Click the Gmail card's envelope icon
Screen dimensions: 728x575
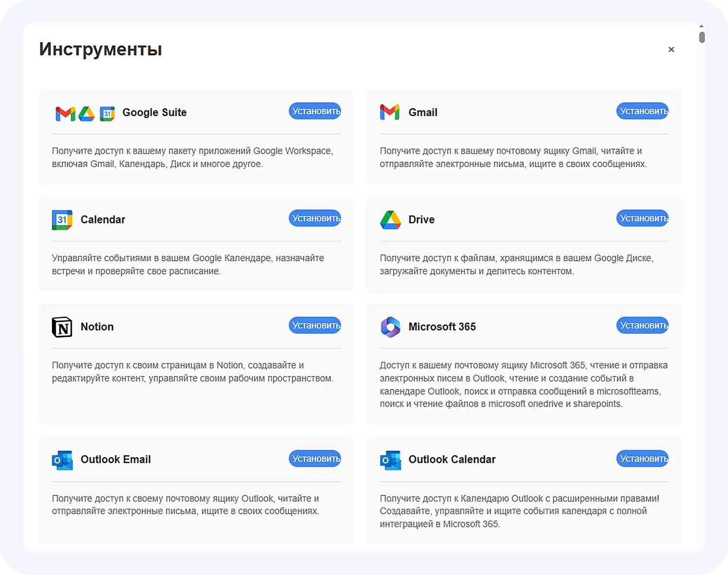pos(390,112)
